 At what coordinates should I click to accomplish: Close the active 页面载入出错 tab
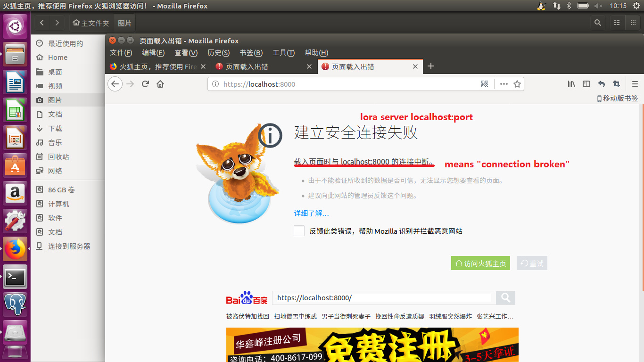click(x=415, y=67)
